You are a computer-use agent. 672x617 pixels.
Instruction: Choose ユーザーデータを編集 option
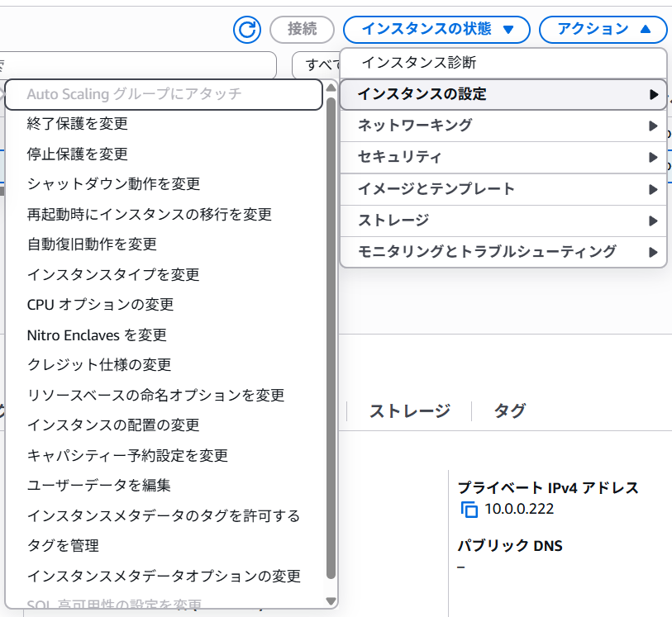pos(99,486)
